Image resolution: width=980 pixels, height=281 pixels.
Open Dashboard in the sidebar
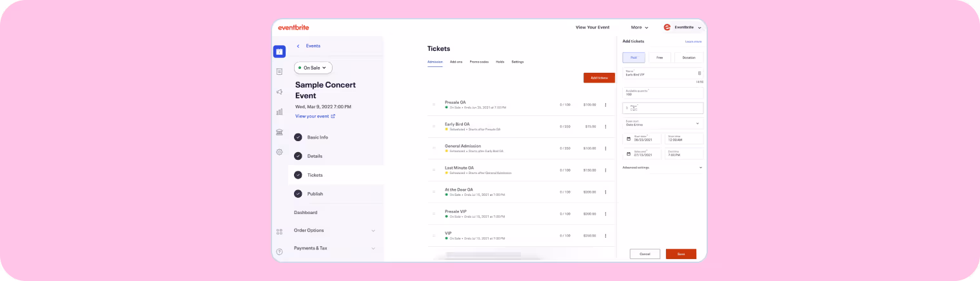coord(306,212)
